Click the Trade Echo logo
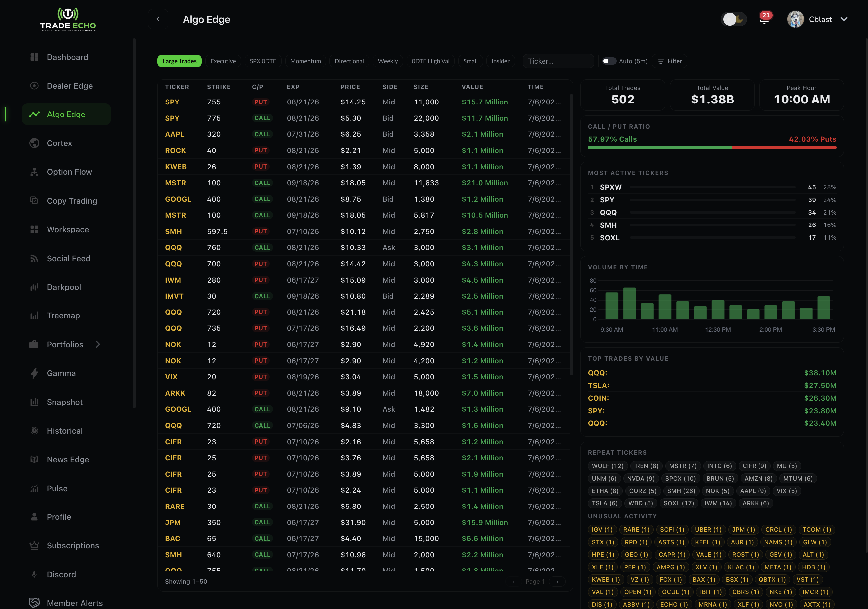Image resolution: width=868 pixels, height=609 pixels. point(68,19)
